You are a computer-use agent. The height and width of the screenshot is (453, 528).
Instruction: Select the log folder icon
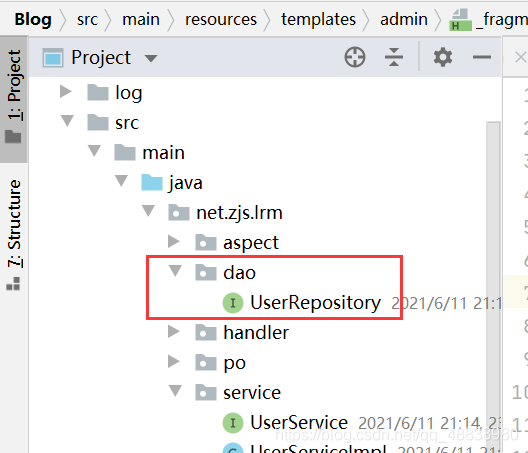(98, 93)
